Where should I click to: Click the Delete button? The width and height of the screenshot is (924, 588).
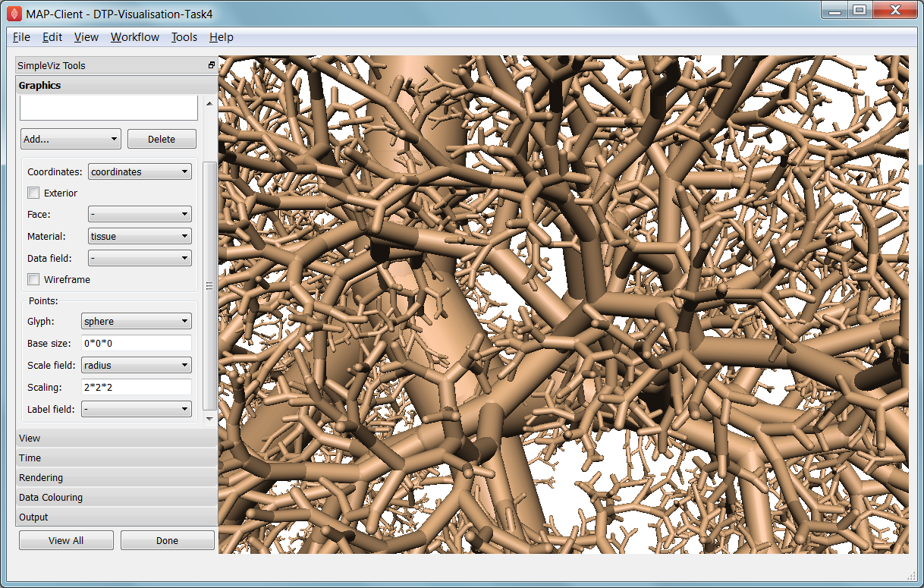click(162, 139)
